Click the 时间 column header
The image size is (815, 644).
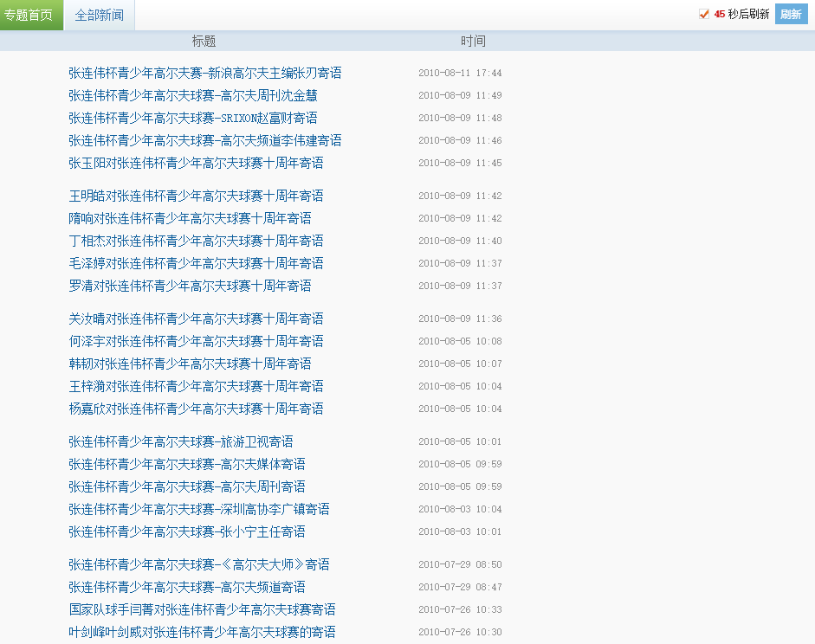click(473, 41)
